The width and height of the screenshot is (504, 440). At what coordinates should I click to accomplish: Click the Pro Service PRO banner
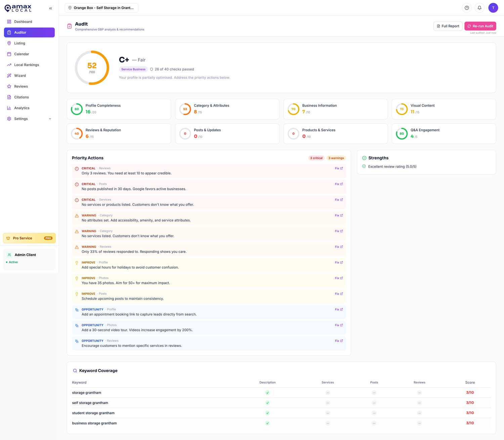tap(29, 238)
